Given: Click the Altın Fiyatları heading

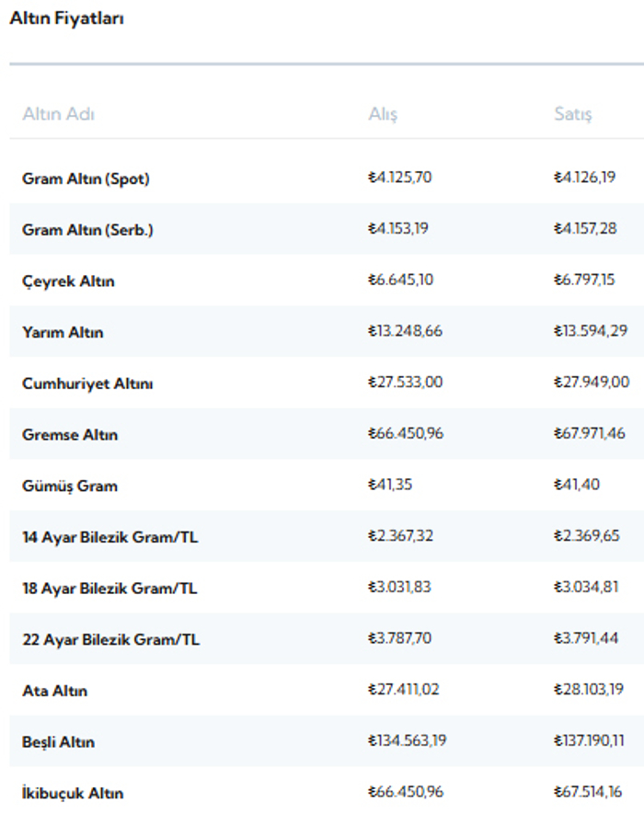Looking at the screenshot, I should pos(66,18).
